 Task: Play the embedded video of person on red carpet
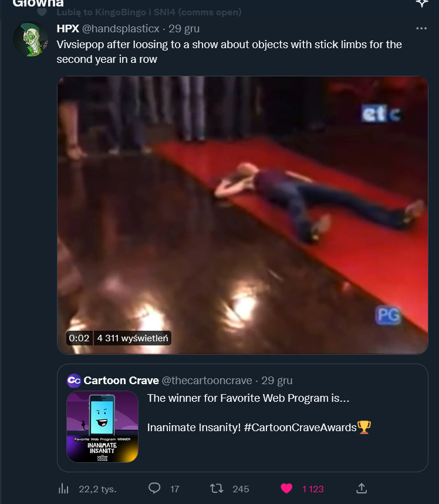click(242, 215)
